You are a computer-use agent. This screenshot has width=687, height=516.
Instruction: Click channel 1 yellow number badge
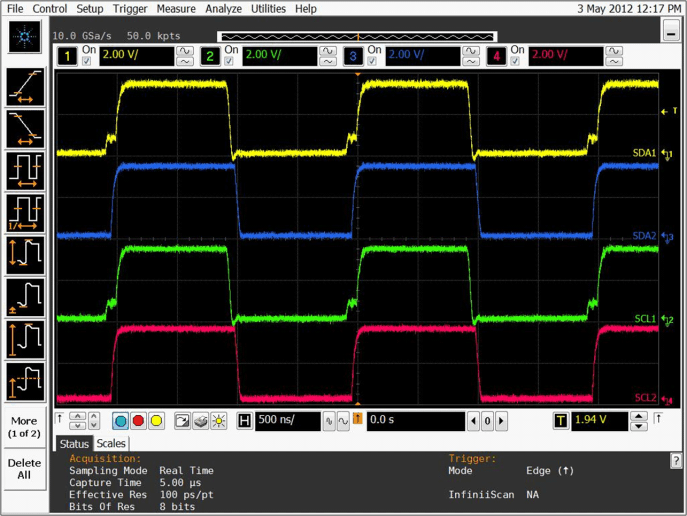click(x=65, y=55)
